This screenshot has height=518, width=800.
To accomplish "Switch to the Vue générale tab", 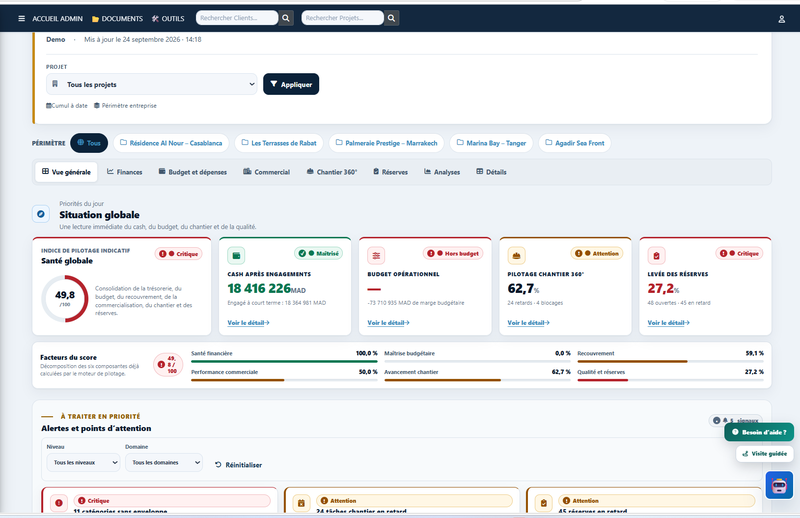I will (x=66, y=172).
